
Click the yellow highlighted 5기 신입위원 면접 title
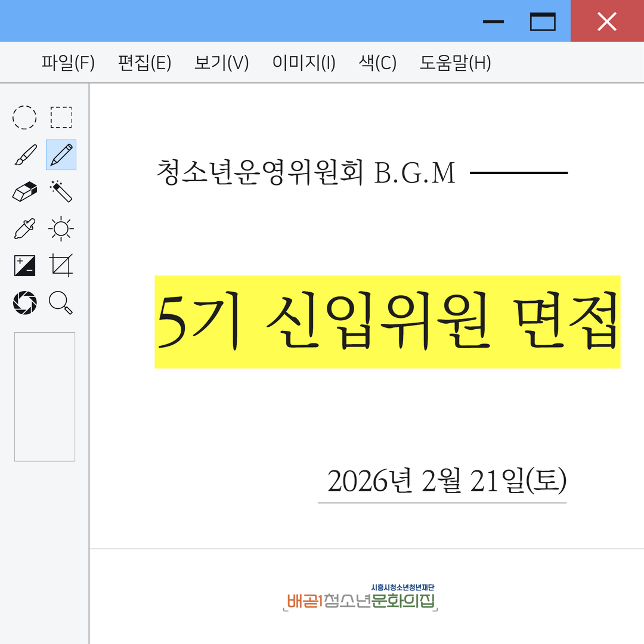(x=387, y=322)
